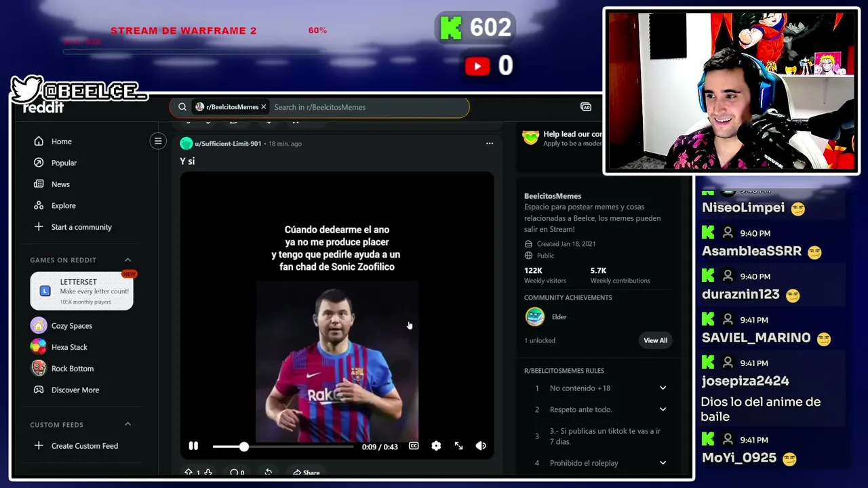Click the Popular arrow icon

[39, 163]
